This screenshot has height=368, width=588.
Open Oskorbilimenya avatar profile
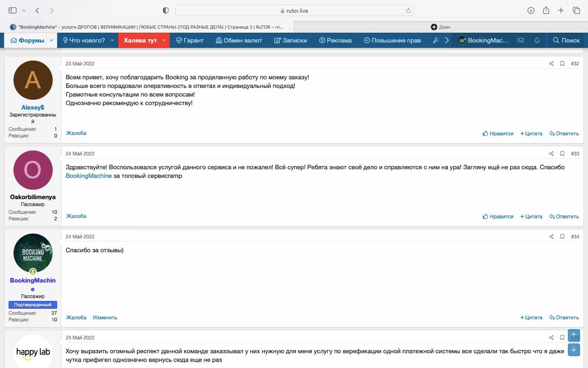33,170
